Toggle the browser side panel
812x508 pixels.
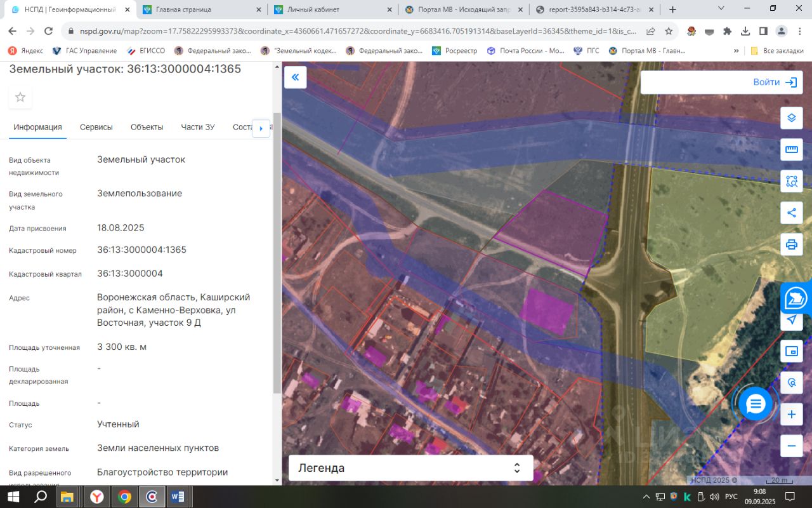(763, 31)
